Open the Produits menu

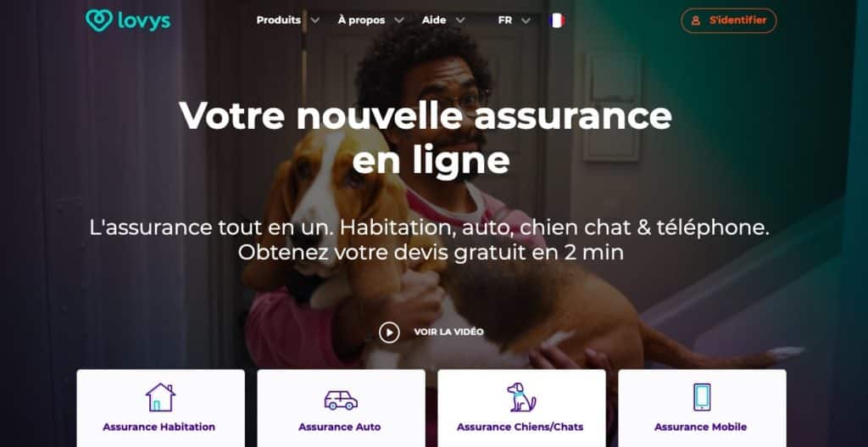pos(278,20)
